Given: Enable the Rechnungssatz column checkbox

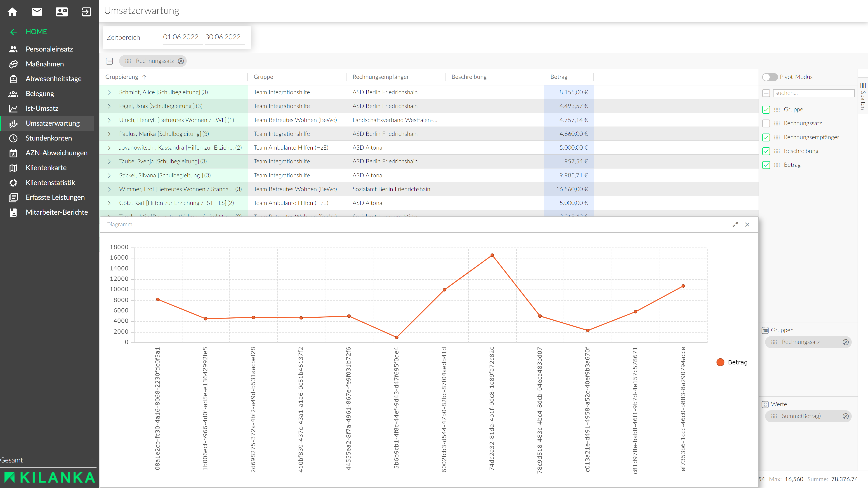Looking at the screenshot, I should [x=766, y=123].
